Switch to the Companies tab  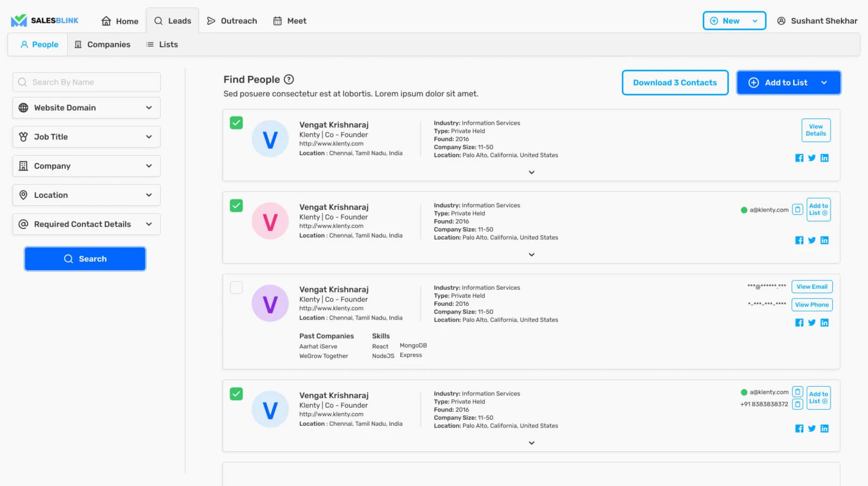coord(102,44)
